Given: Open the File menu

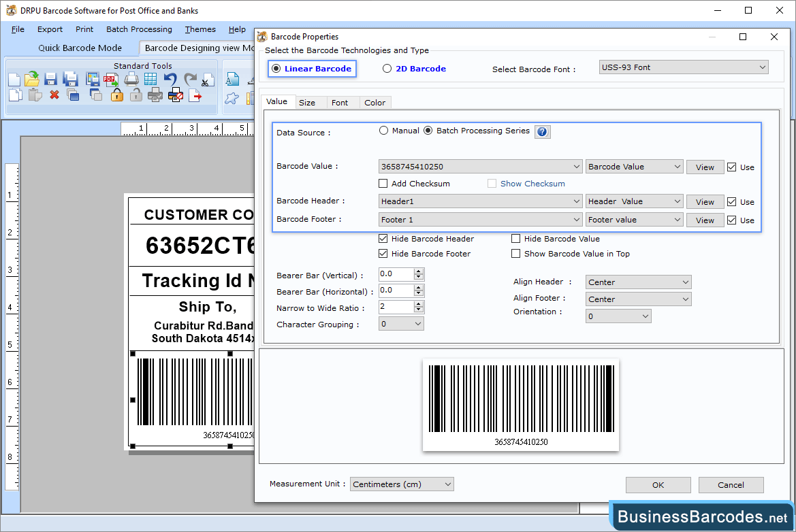Looking at the screenshot, I should click(x=18, y=29).
